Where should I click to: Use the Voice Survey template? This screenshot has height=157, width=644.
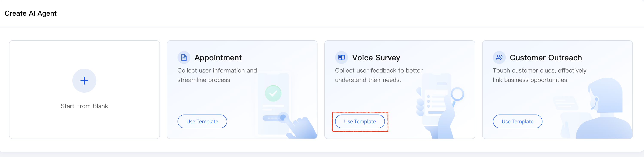click(x=360, y=122)
